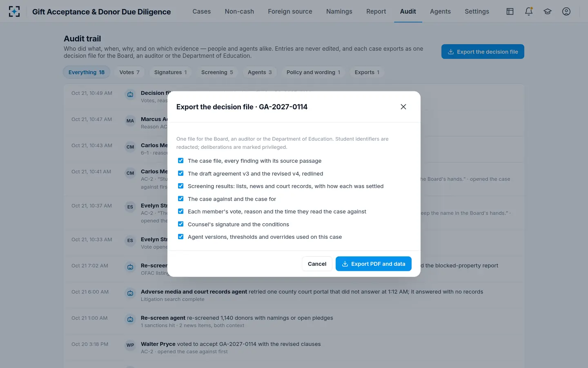Click agent icon on 10:49 AM entry
Viewport: 588px width, 368px height.
point(130,94)
